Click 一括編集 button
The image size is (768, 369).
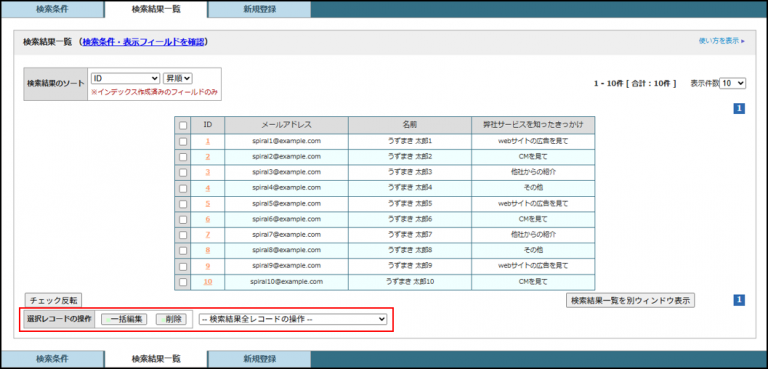124,319
